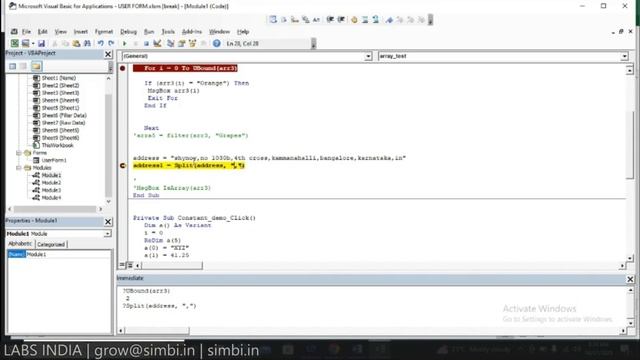The image size is (640, 360).
Task: Stop execution with the Reset icon
Action: pyautogui.click(x=146, y=43)
